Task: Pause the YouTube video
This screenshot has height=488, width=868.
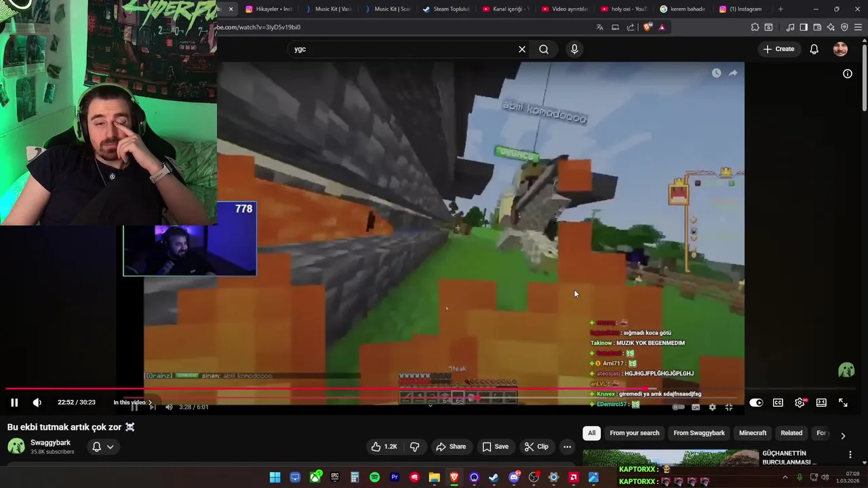Action: (14, 403)
